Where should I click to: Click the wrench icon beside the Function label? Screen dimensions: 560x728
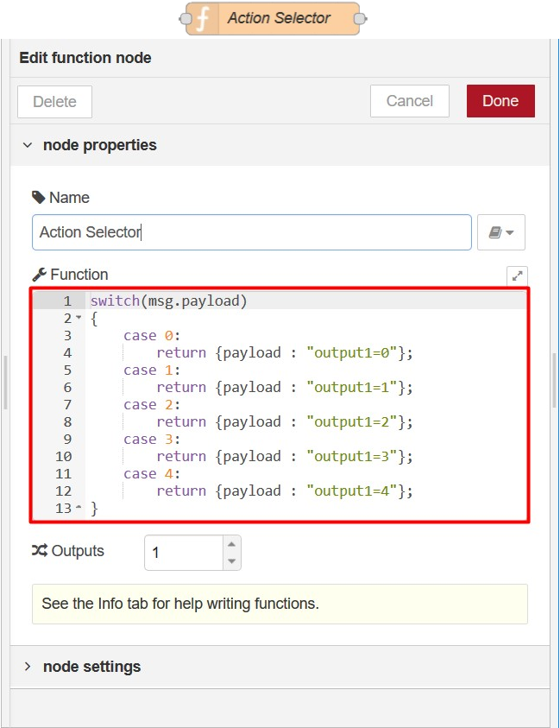click(39, 275)
